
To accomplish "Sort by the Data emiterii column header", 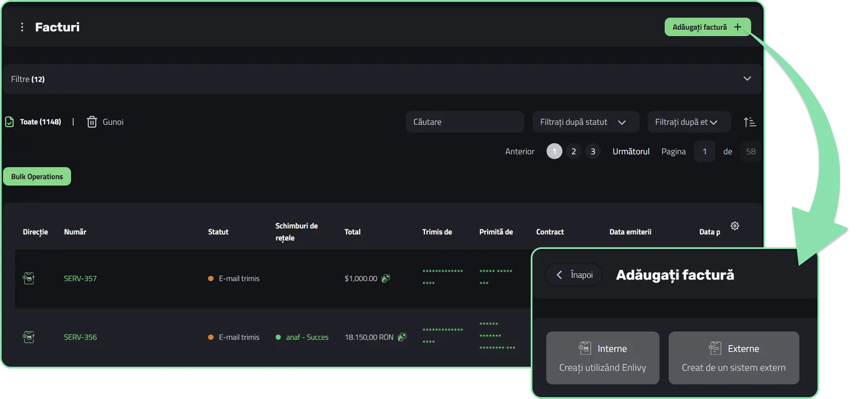I will tap(630, 232).
